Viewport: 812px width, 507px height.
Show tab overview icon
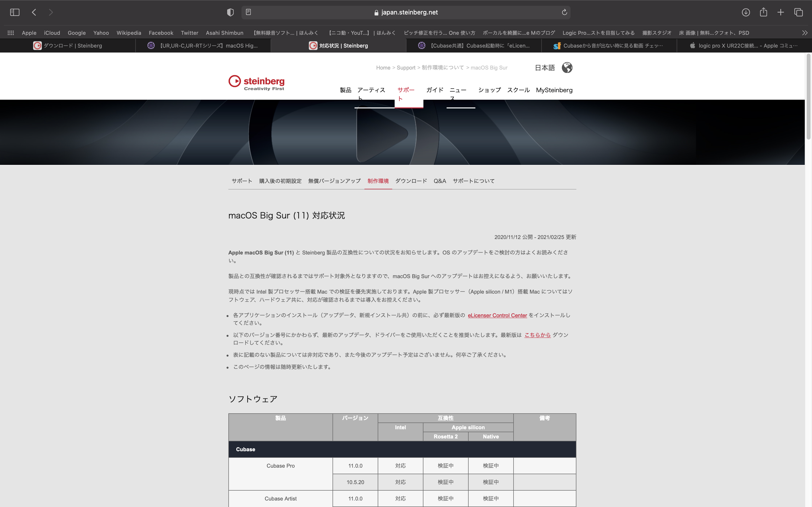click(798, 12)
